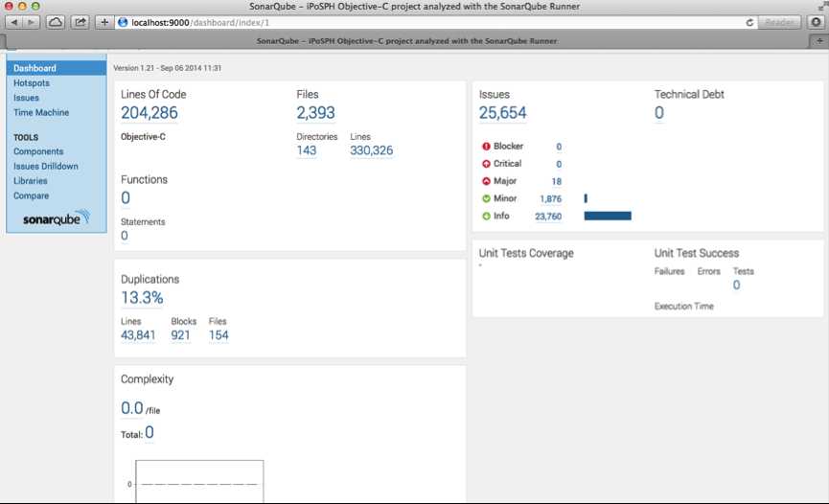Click the unit Tests 0 value
829x504 pixels.
click(736, 285)
